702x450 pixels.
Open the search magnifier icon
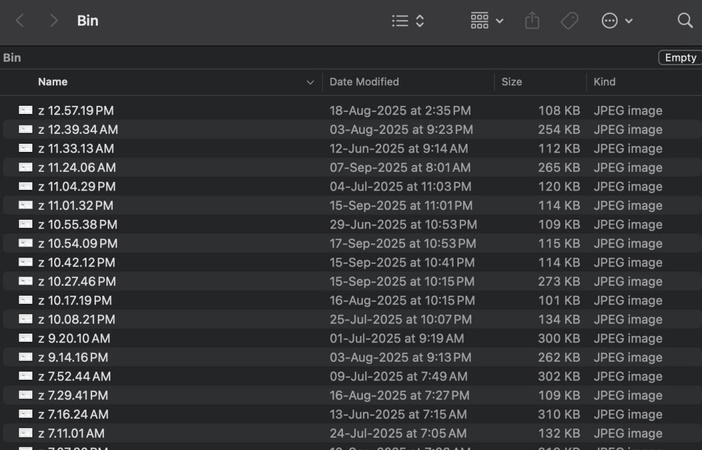685,21
